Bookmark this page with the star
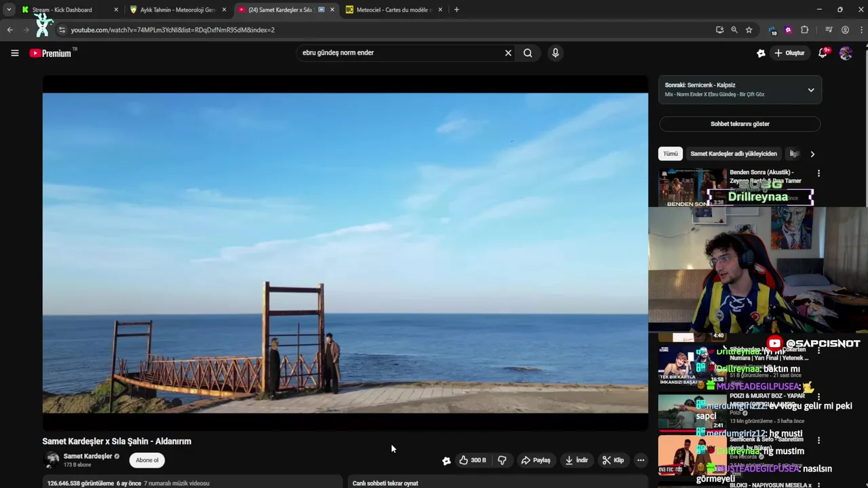Screen dimensions: 868x488 (x=749, y=30)
